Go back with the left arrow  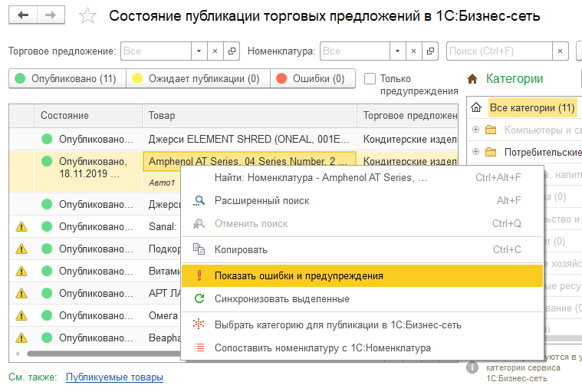click(24, 15)
